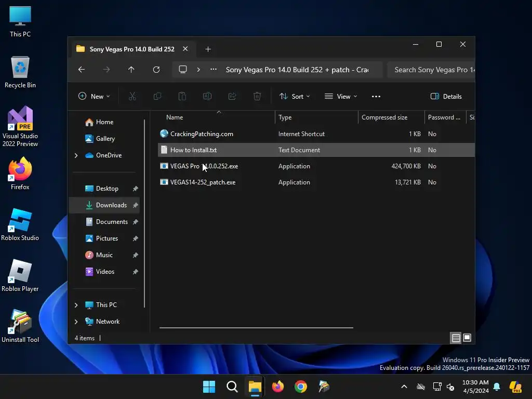The height and width of the screenshot is (399, 532).
Task: Show hidden path via address bar ellipsis
Action: (x=214, y=69)
